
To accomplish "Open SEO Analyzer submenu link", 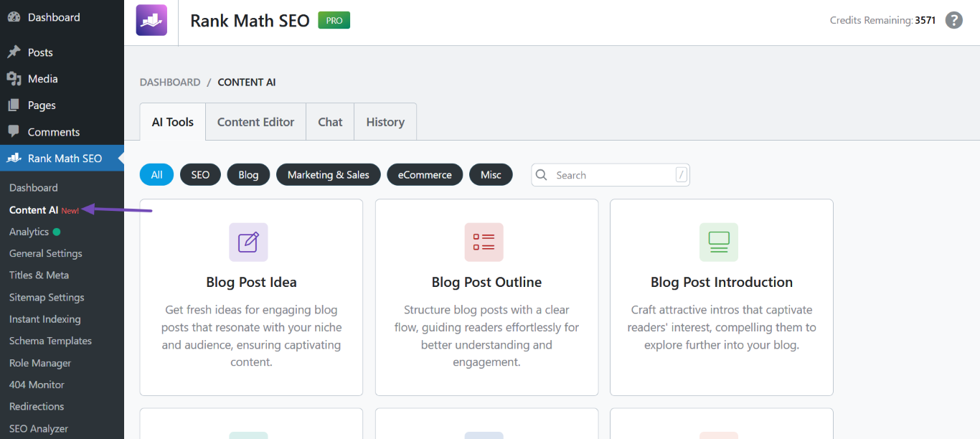I will [x=39, y=429].
